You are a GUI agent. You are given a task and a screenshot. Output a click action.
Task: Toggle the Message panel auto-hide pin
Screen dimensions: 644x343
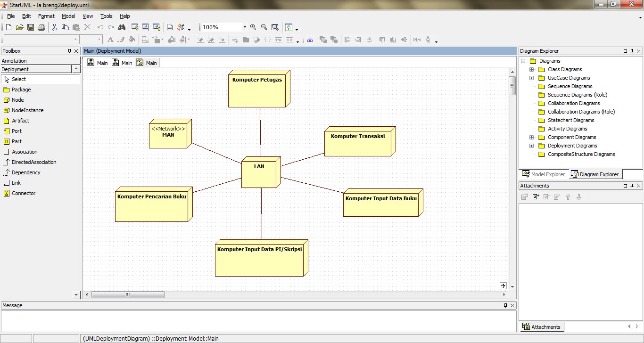point(506,305)
